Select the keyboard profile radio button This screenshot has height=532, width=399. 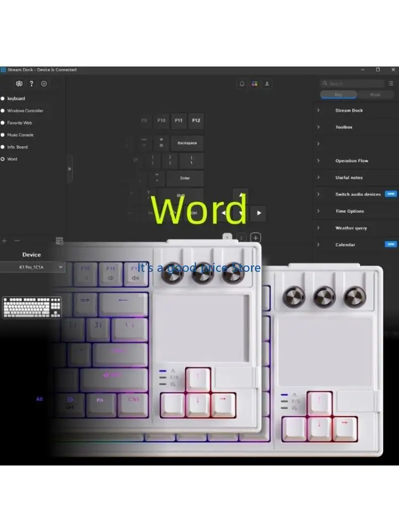tap(3, 98)
